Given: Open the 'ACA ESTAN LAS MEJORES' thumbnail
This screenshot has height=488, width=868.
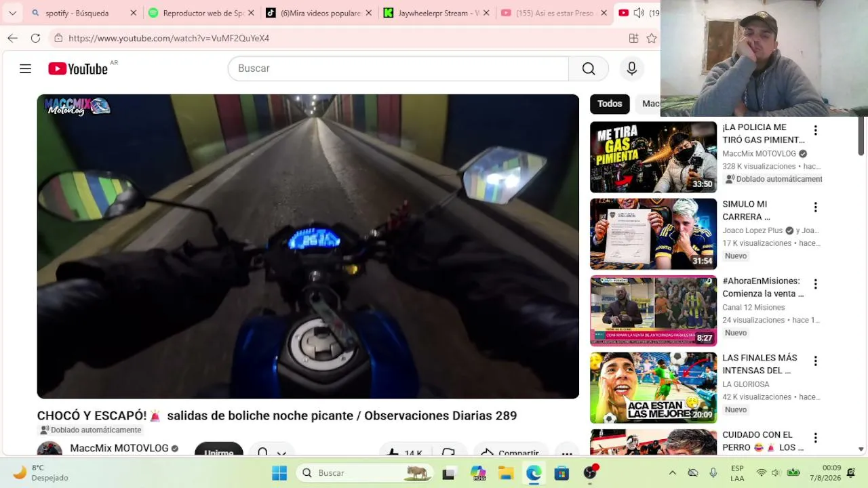Looking at the screenshot, I should click(653, 388).
